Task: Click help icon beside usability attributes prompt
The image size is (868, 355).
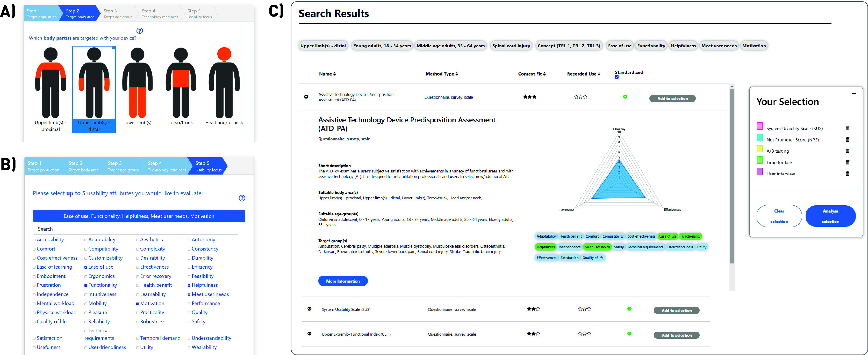Action: coord(242,198)
